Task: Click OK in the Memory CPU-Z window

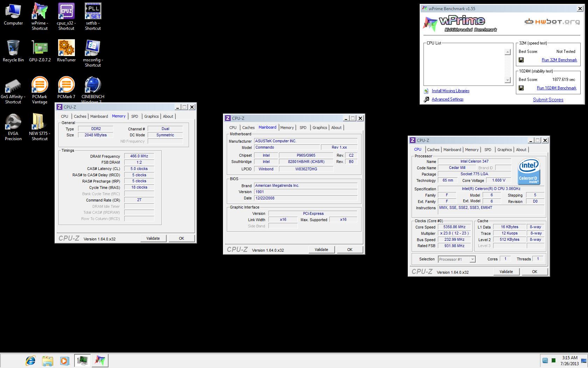Action: 181,238
